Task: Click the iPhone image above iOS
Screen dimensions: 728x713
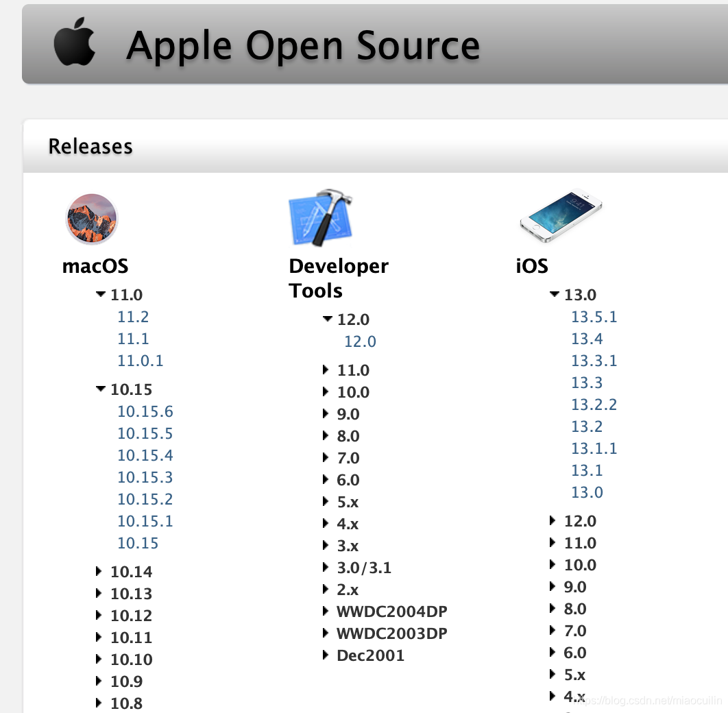Action: (x=560, y=215)
